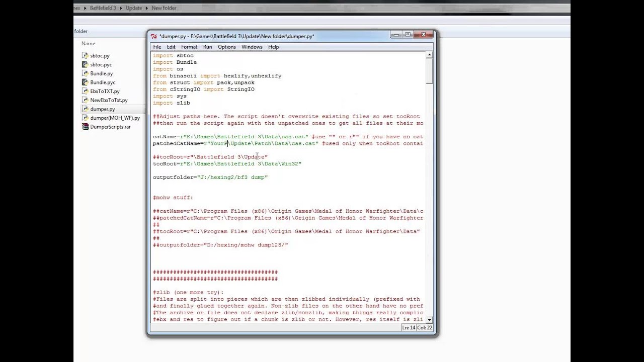This screenshot has height=362, width=644.
Task: Open the Edit menu in IDLE
Action: (171, 47)
